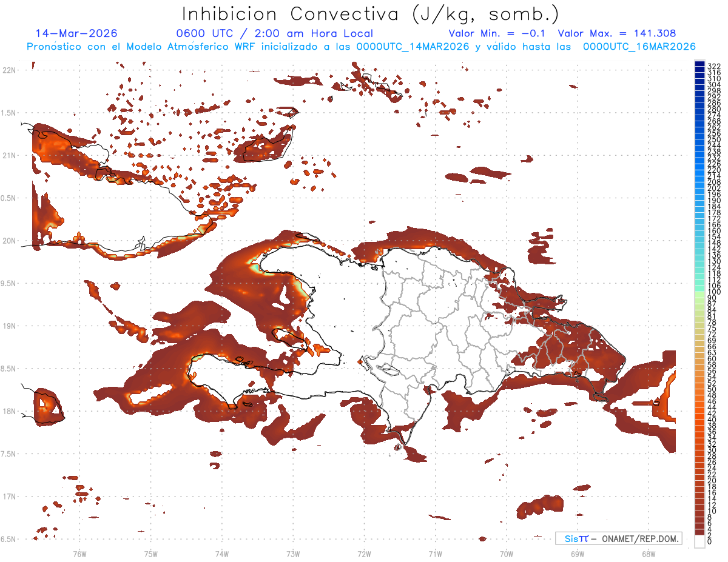Click the "69W" longitude label

click(x=578, y=554)
